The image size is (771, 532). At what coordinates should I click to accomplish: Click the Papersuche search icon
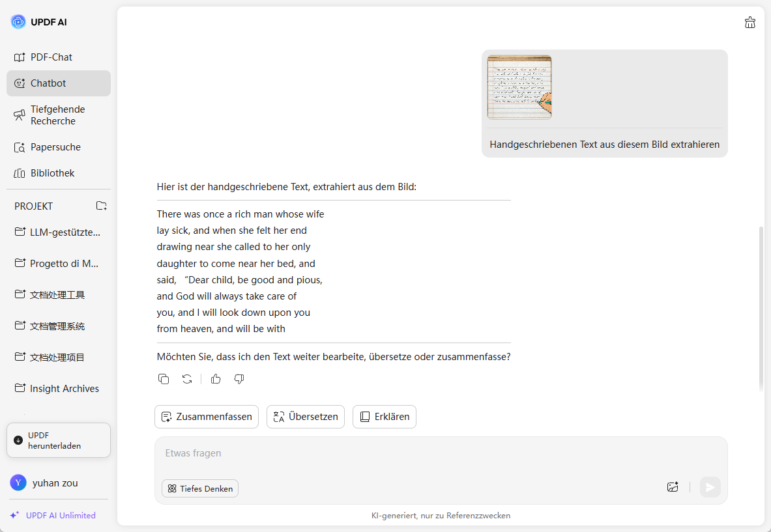[19, 147]
